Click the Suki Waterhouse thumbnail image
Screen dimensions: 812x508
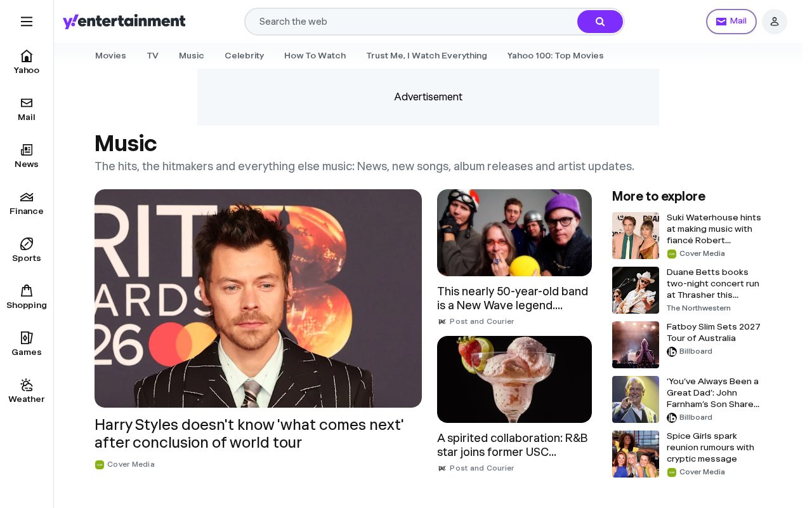(636, 236)
